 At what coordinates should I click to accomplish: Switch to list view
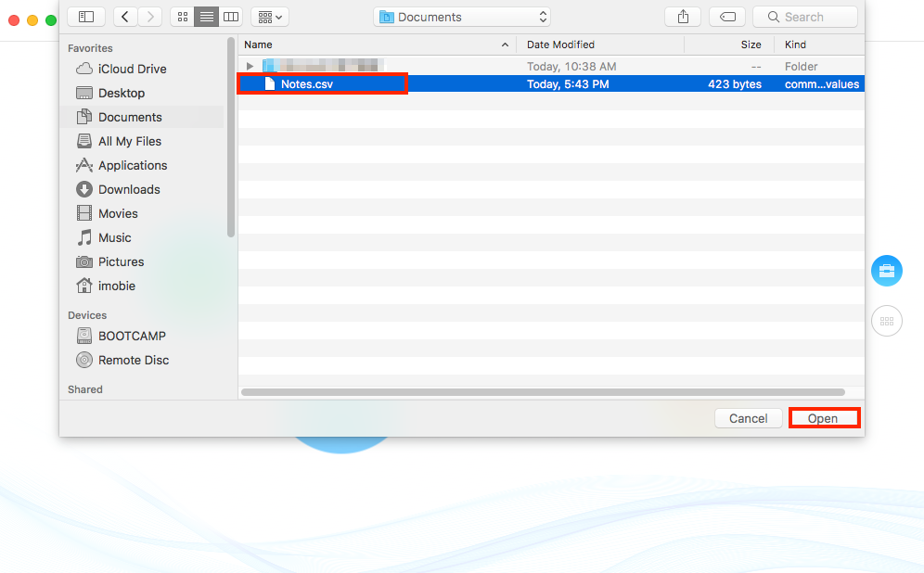[x=207, y=17]
